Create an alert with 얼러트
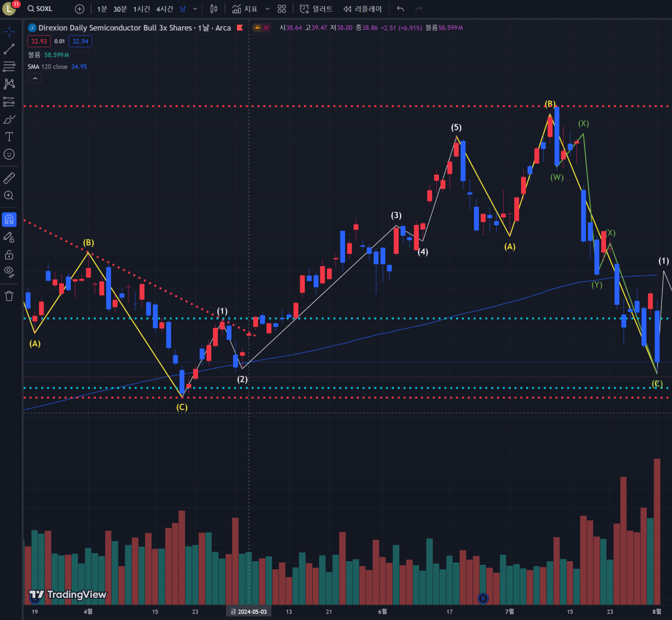The width and height of the screenshot is (672, 620). (316, 9)
